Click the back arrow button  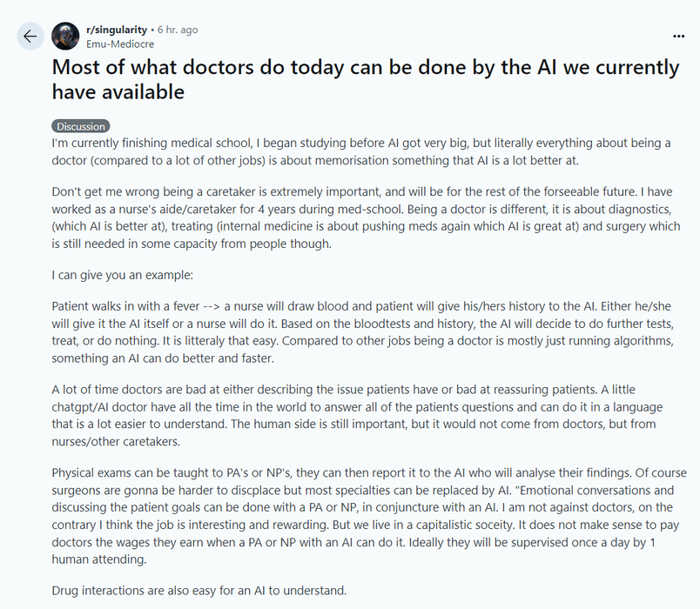tap(30, 37)
